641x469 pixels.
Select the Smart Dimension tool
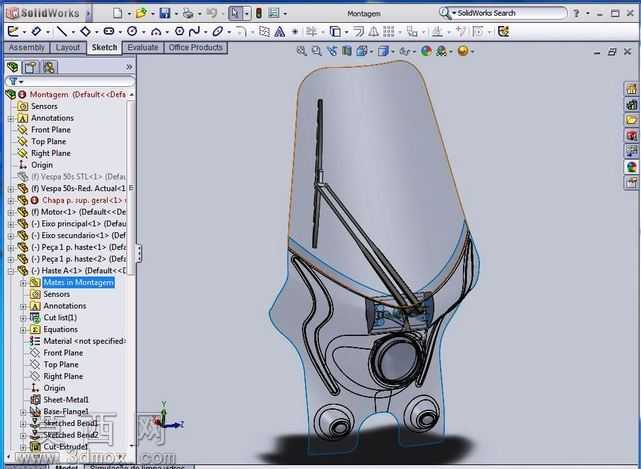pyautogui.click(x=36, y=31)
